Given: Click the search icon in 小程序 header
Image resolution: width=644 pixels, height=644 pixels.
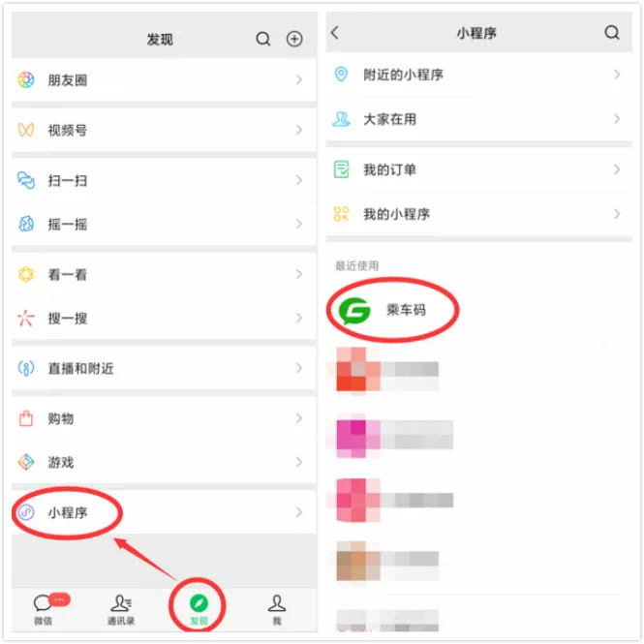Looking at the screenshot, I should tap(611, 32).
